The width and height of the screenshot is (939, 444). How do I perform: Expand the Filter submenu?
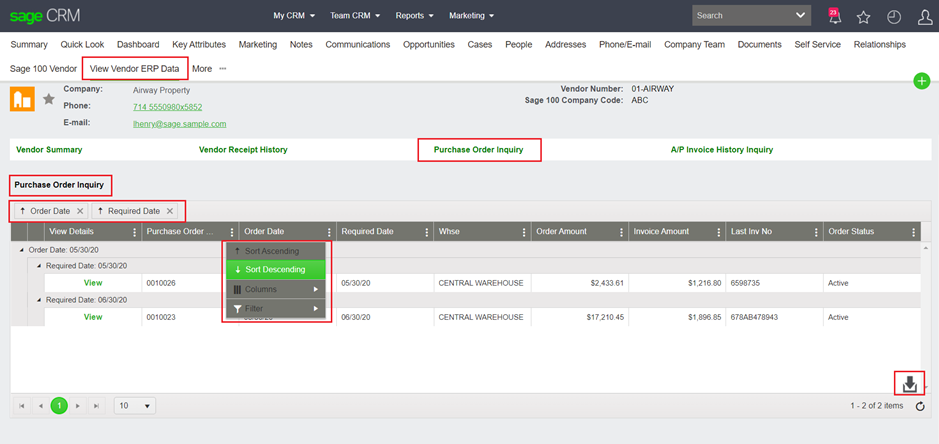coord(275,309)
